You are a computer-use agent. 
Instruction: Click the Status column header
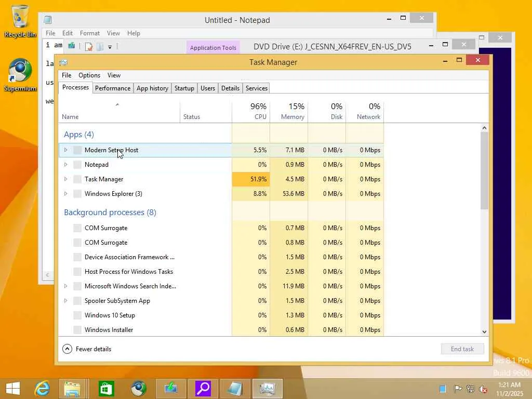pyautogui.click(x=206, y=111)
